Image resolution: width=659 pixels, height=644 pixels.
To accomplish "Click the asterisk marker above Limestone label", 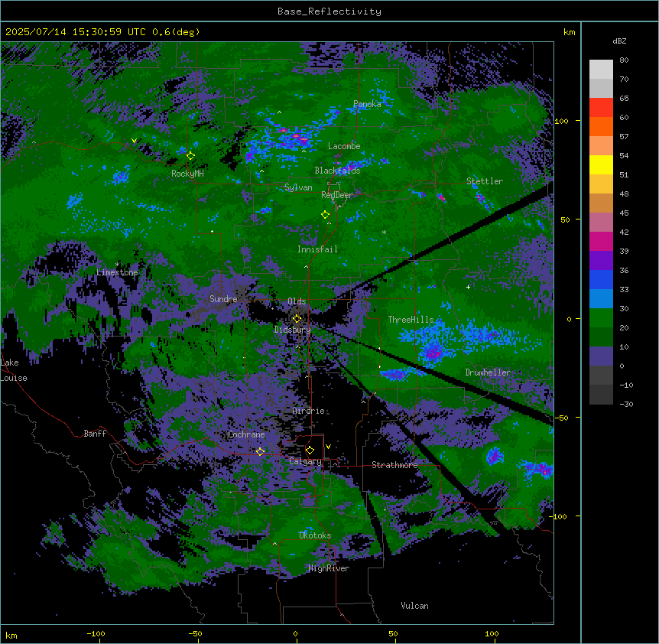I will click(117, 265).
